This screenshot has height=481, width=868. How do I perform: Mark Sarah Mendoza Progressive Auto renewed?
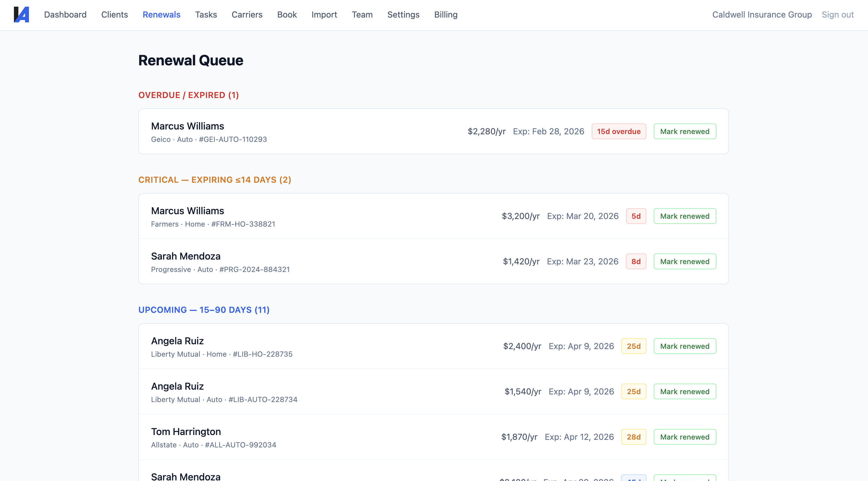click(x=684, y=261)
